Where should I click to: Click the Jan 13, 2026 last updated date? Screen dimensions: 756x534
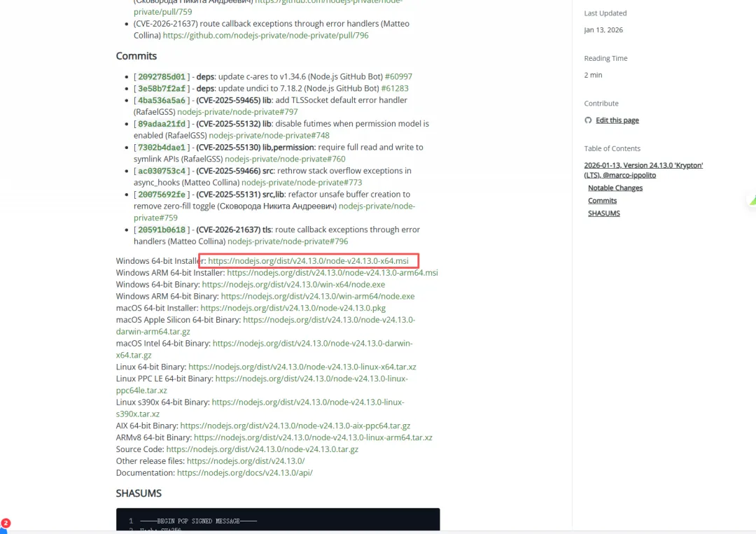click(603, 30)
